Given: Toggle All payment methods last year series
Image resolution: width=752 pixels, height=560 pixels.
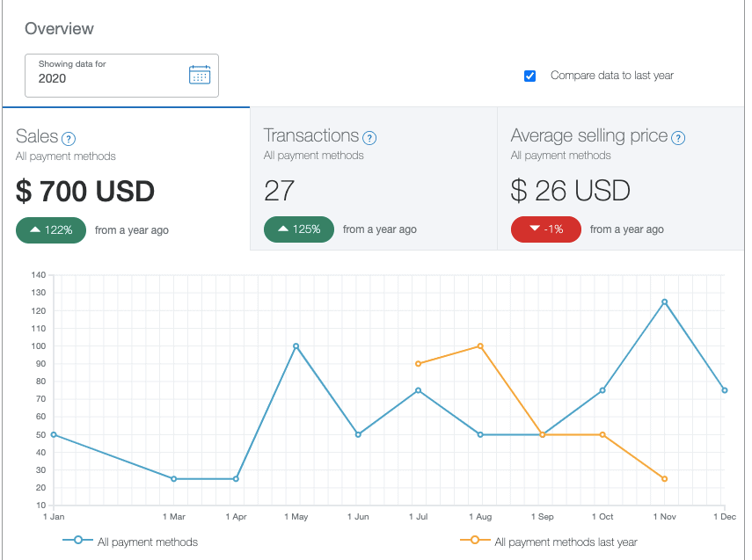Looking at the screenshot, I should pos(566,542).
